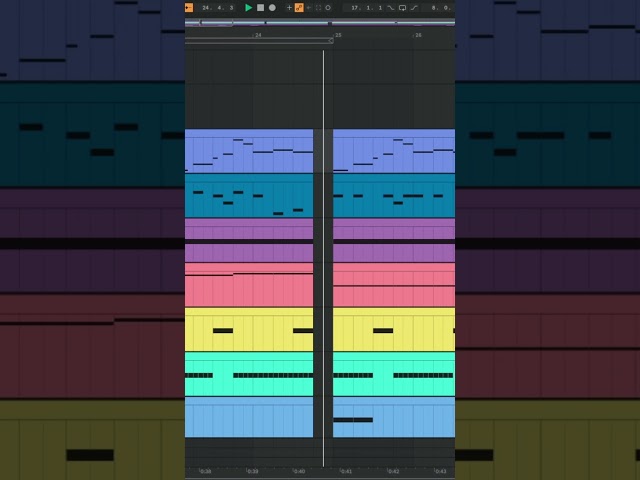Select the pink clip after the playhead

point(394,285)
